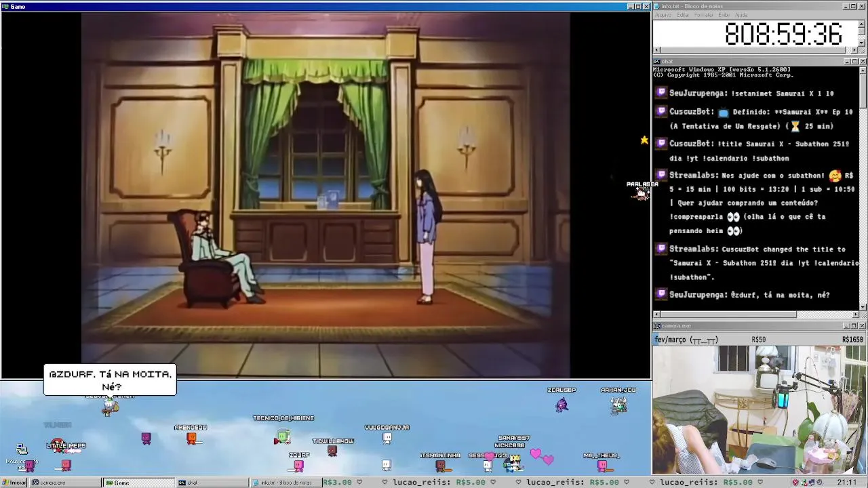Click 'fev/março' label in camera window
The image size is (868, 488).
click(x=686, y=340)
